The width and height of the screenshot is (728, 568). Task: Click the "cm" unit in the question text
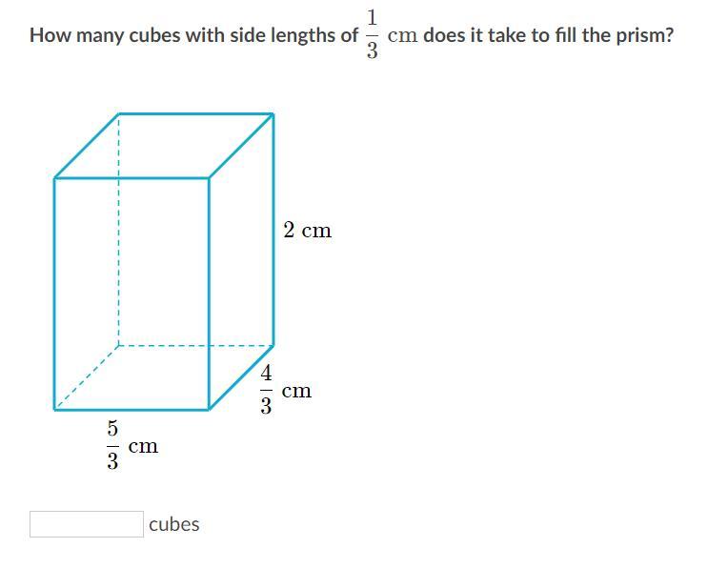(402, 36)
